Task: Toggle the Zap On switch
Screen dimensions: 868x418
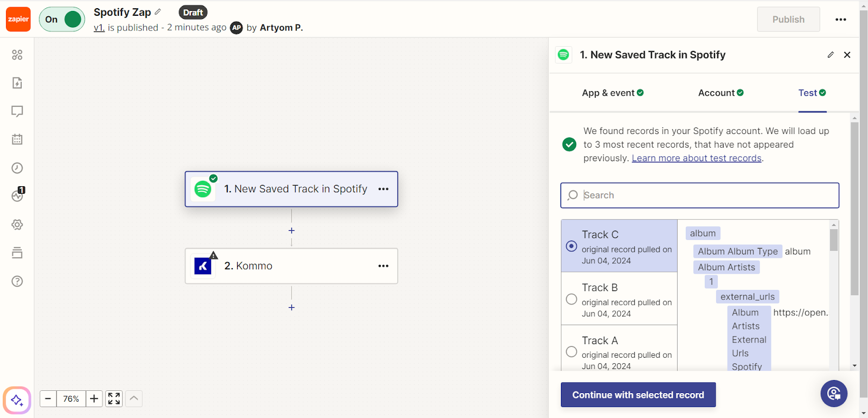Action: point(62,19)
